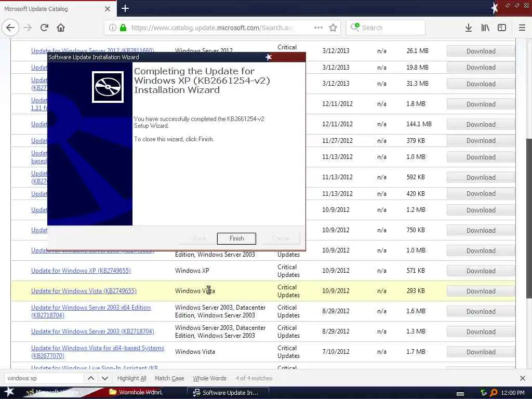
Task: Jump to next find match arrow
Action: click(x=105, y=378)
